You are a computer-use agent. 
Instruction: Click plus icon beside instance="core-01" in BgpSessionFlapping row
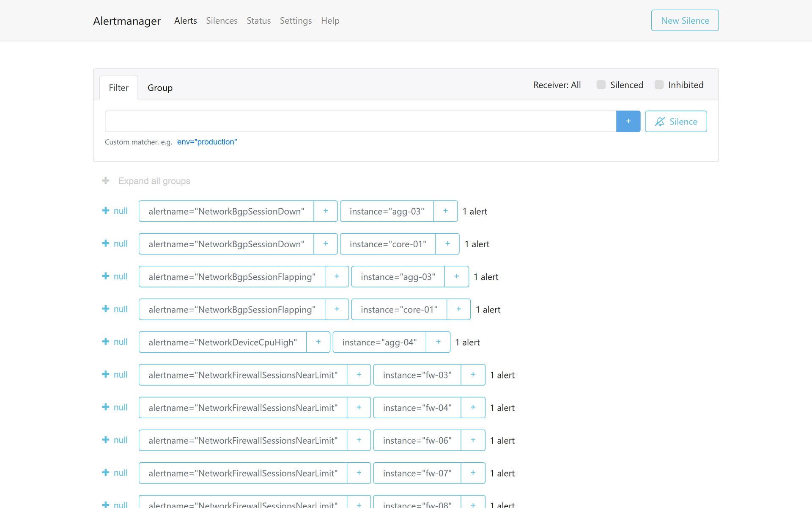point(458,309)
